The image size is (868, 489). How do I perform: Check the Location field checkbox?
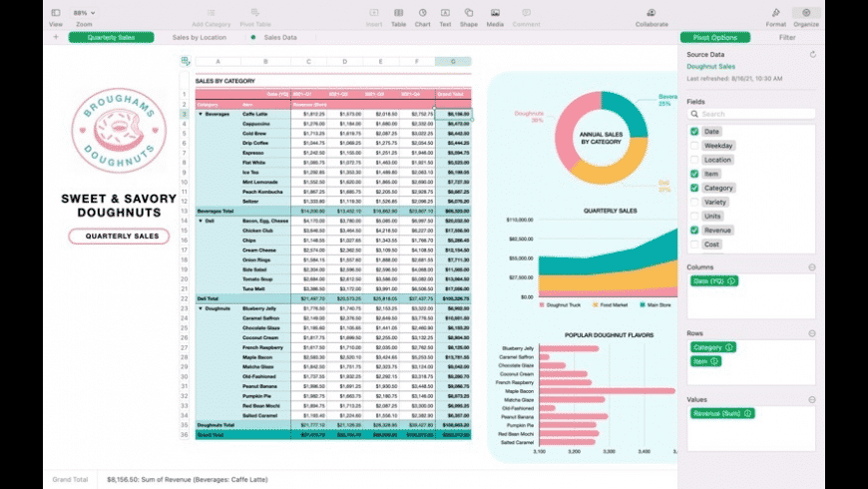pos(694,160)
